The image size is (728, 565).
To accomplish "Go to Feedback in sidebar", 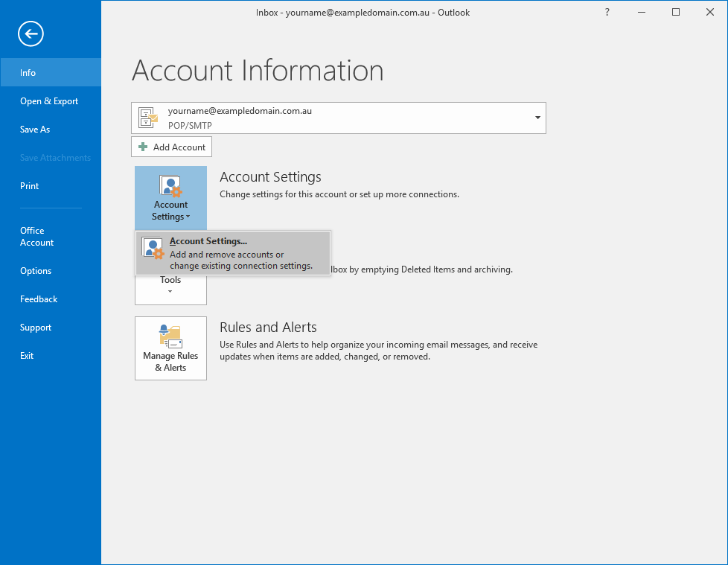I will pyautogui.click(x=39, y=299).
